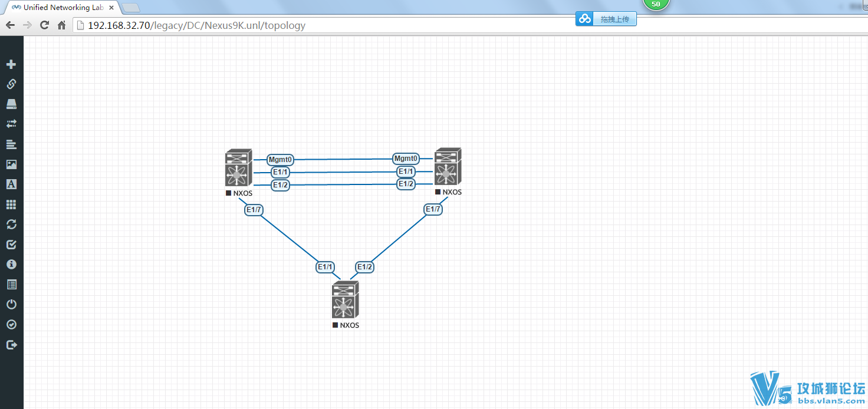Viewport: 868px width, 409px height.
Task: Open the Add an object plus icon
Action: click(x=11, y=64)
